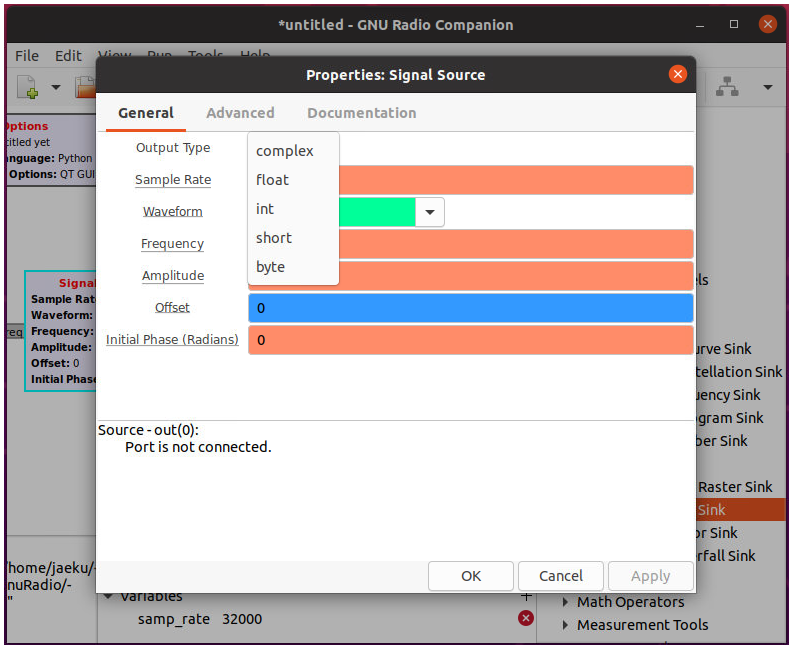The image size is (792, 647).
Task: Select the Signal Source block on canvas
Action: tap(61, 331)
